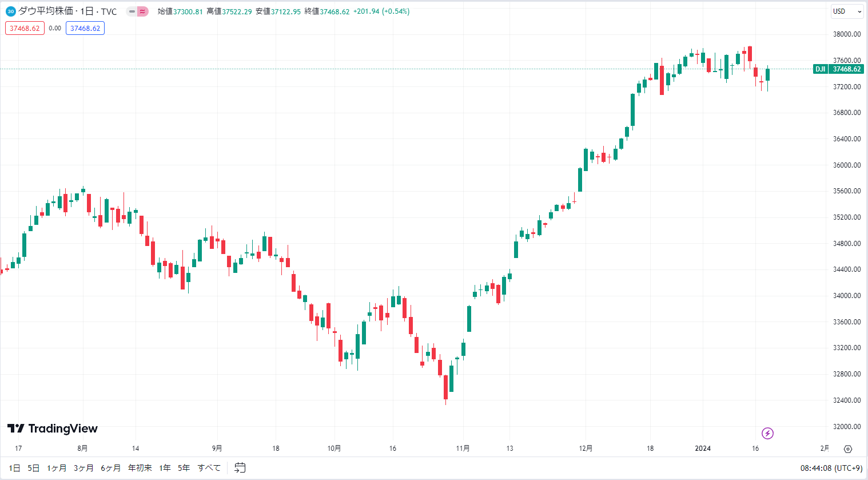
Task: Switch to the 5年 range
Action: [x=184, y=468]
